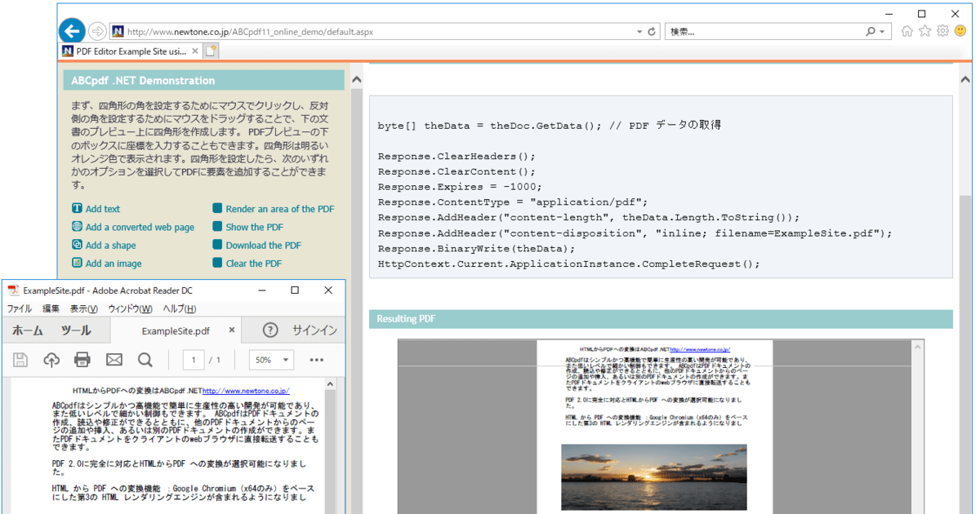Open a new browser tab
The height and width of the screenshot is (514, 980).
[x=211, y=50]
